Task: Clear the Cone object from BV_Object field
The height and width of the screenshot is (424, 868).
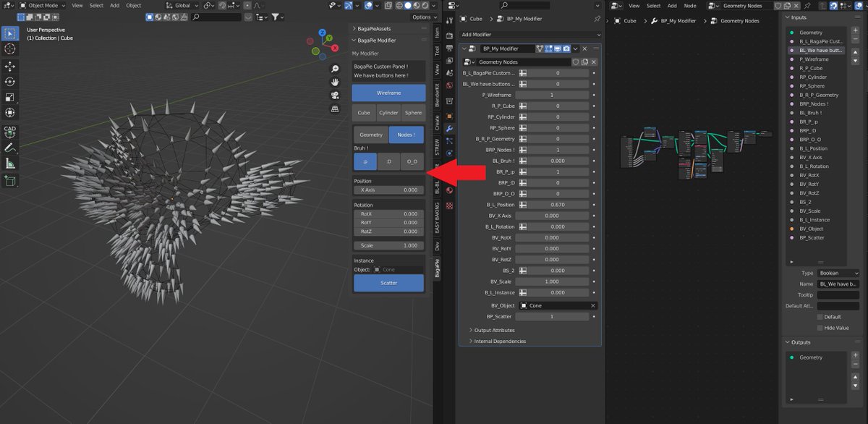Action: click(x=592, y=305)
